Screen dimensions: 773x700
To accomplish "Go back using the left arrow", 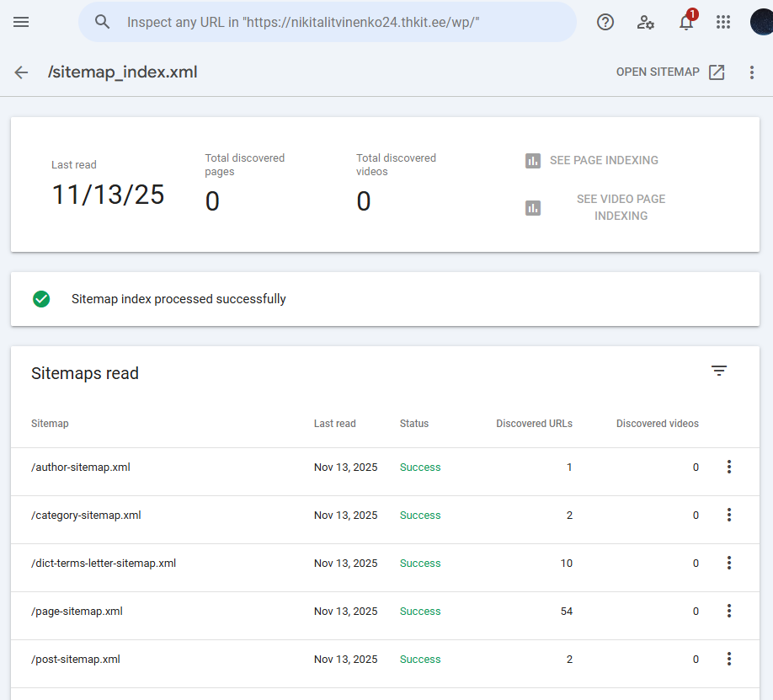I will [21, 72].
